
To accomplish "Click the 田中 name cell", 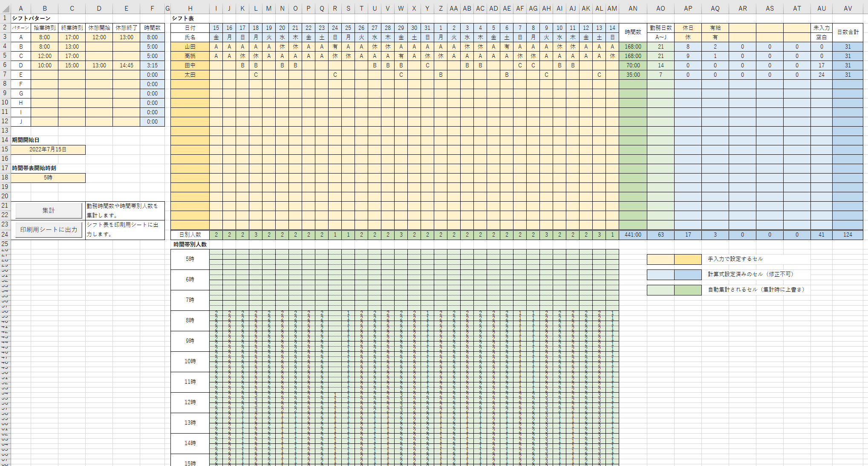I will (190, 66).
